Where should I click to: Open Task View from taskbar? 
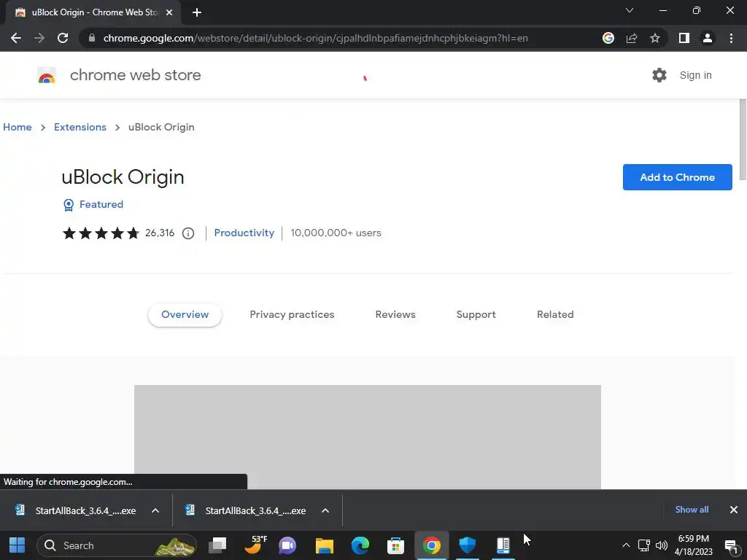coord(217,545)
